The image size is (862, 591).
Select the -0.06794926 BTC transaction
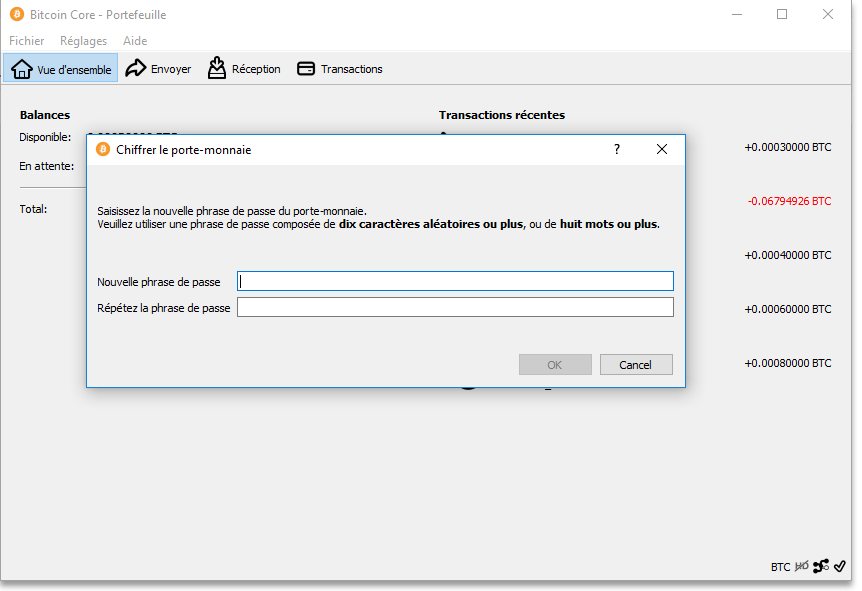(x=789, y=201)
